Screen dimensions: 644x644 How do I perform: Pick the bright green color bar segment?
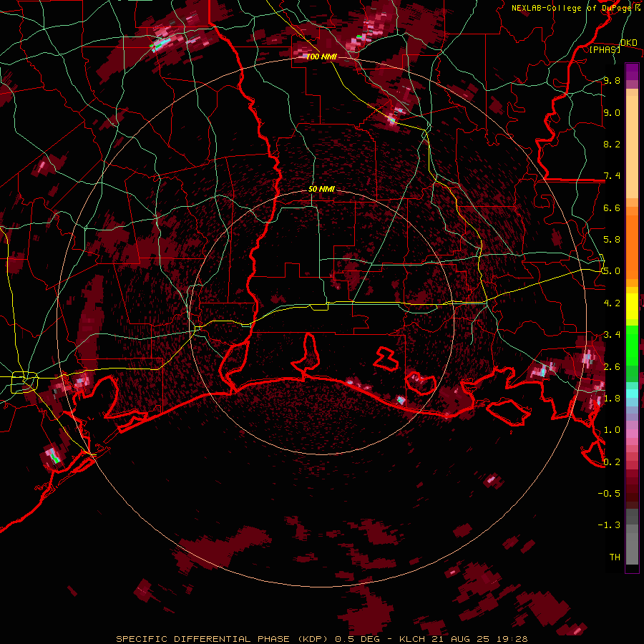pos(632,345)
